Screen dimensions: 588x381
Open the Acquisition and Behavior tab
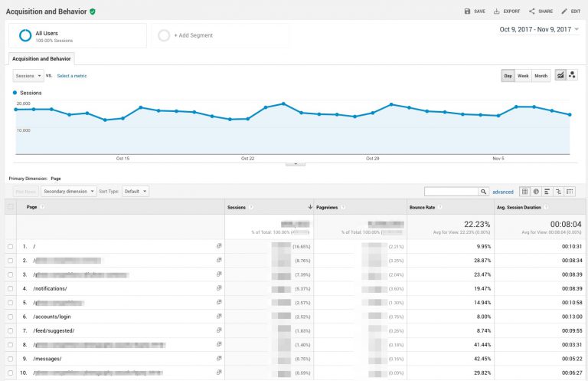[x=41, y=58]
